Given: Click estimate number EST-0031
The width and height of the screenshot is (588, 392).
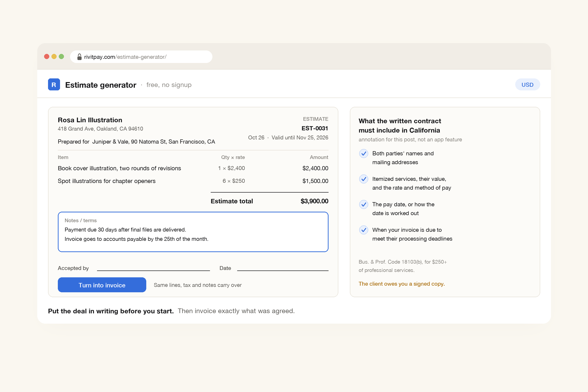Looking at the screenshot, I should (x=315, y=128).
